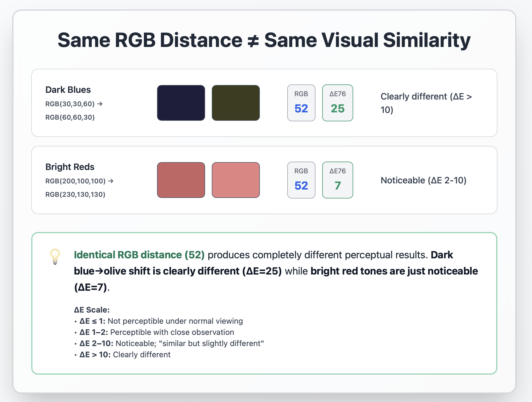Image resolution: width=532 pixels, height=402 pixels.
Task: Click the RGB(200,100,100) value text
Action: [75, 181]
